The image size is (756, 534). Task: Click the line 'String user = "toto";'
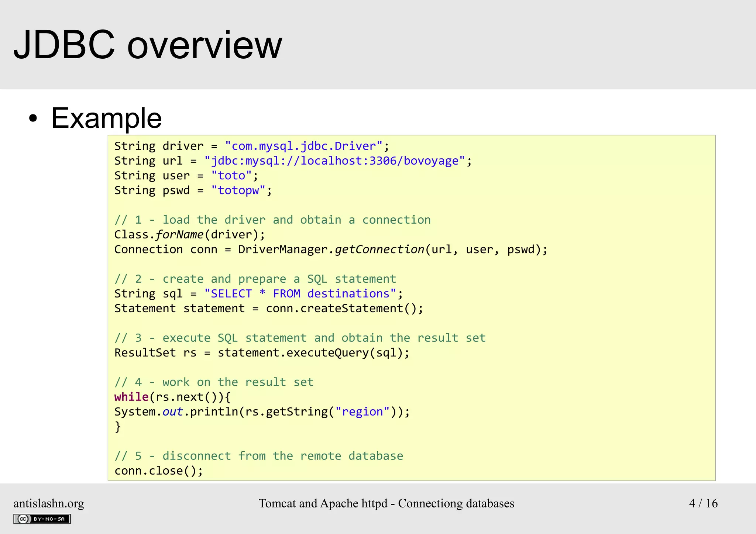tap(186, 176)
